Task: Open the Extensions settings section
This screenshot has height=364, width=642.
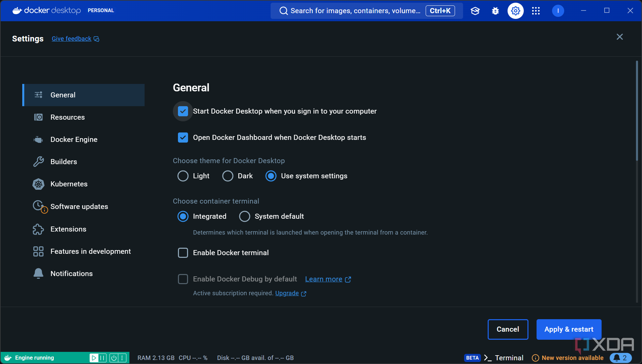Action: click(84, 229)
